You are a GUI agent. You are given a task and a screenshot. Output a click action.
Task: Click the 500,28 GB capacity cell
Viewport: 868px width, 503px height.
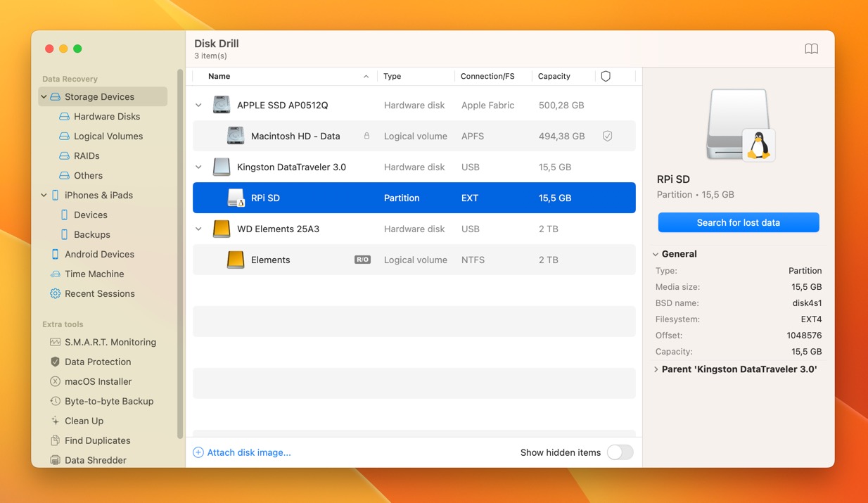561,106
